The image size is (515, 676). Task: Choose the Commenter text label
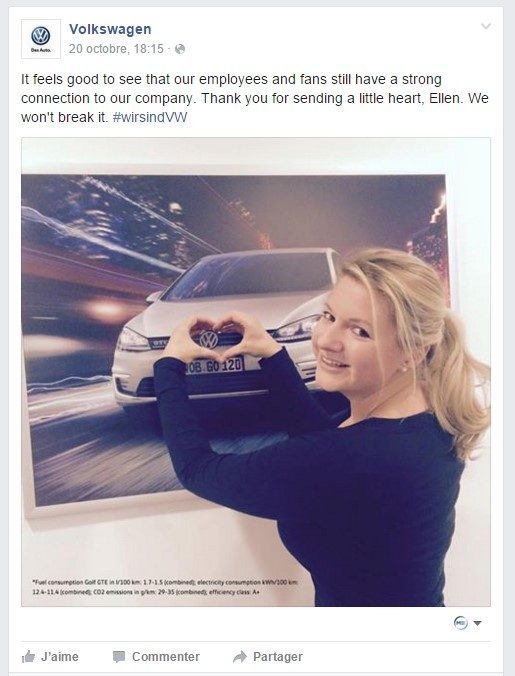(x=165, y=657)
